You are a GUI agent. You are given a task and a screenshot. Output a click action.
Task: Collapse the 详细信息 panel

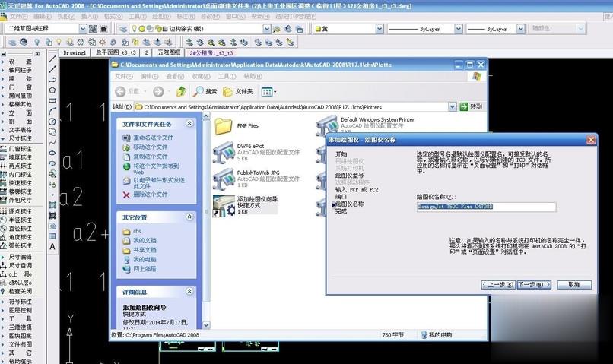(x=189, y=291)
